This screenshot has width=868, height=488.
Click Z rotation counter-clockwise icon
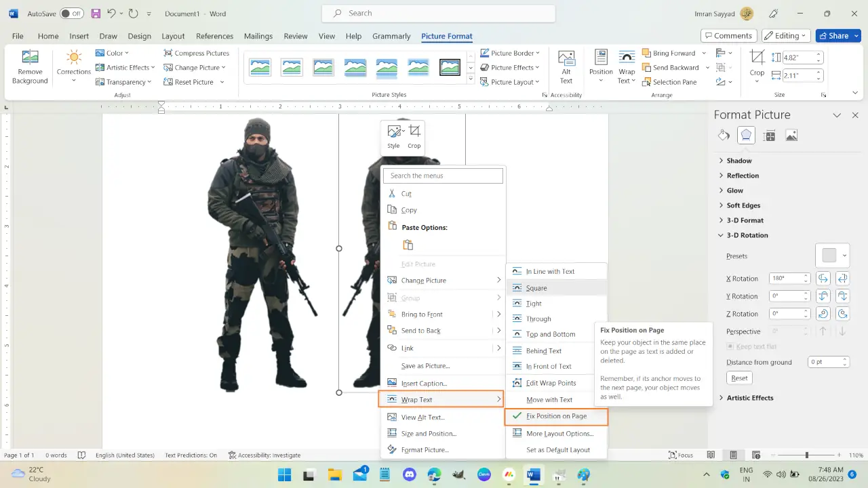(x=842, y=314)
